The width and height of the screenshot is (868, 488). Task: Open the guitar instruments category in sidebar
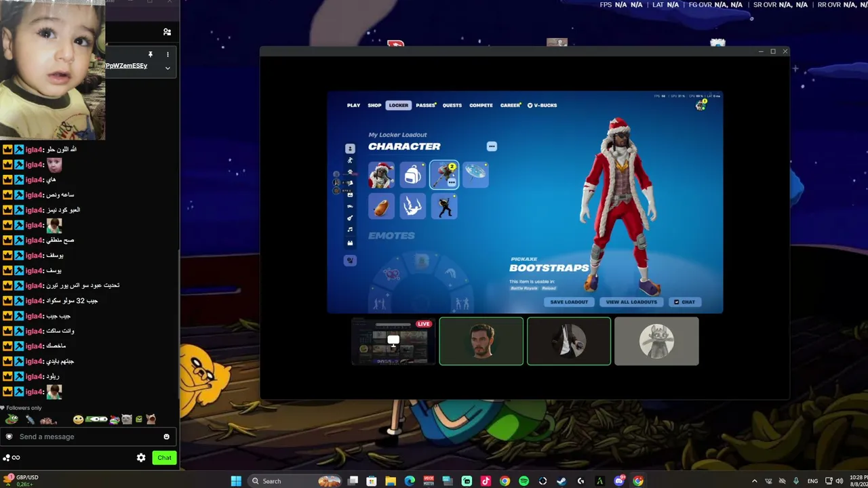(x=350, y=218)
